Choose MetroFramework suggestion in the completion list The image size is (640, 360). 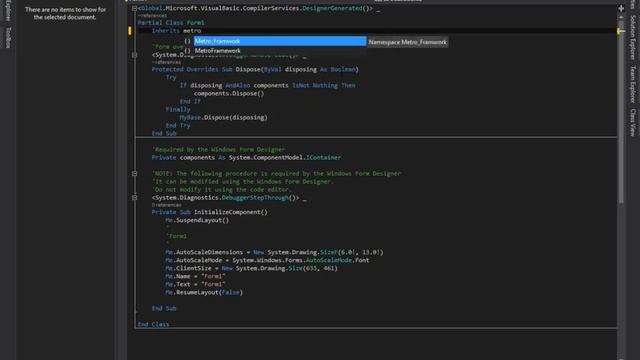tap(280, 51)
